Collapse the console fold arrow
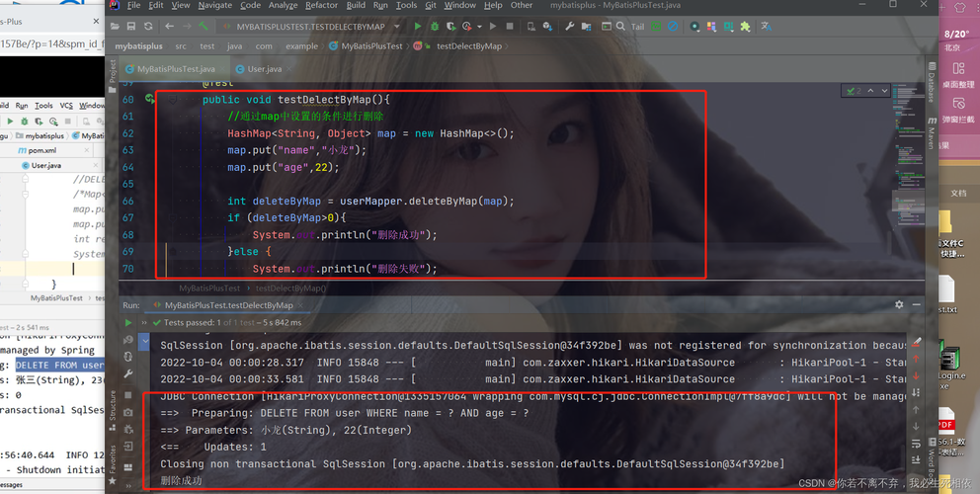 point(145,342)
